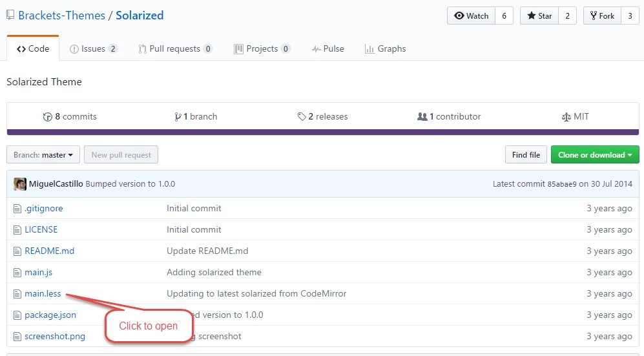Click the Watch button
This screenshot has width=644, height=356.
tap(471, 16)
